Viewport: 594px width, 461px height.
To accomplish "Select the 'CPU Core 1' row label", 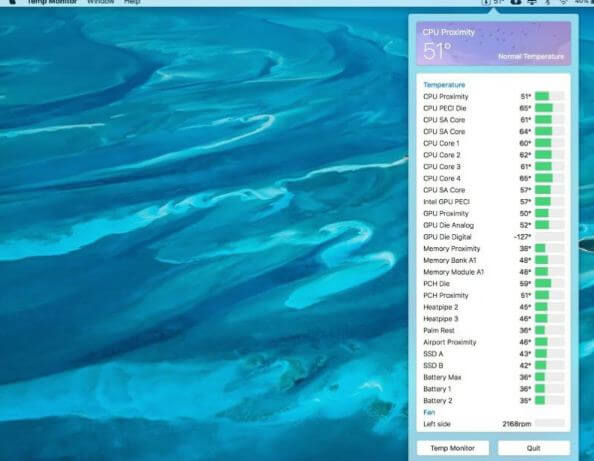I will 441,143.
